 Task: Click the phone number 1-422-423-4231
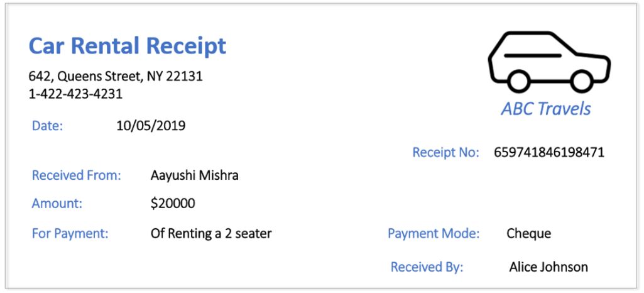tap(75, 94)
